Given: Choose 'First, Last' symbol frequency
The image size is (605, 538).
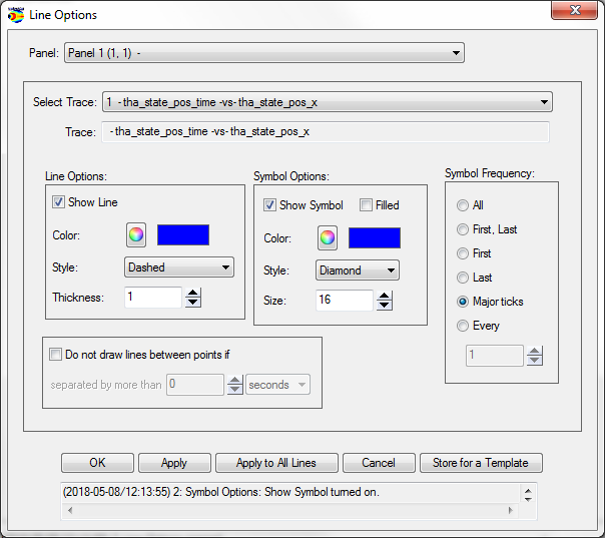Looking at the screenshot, I should [462, 229].
